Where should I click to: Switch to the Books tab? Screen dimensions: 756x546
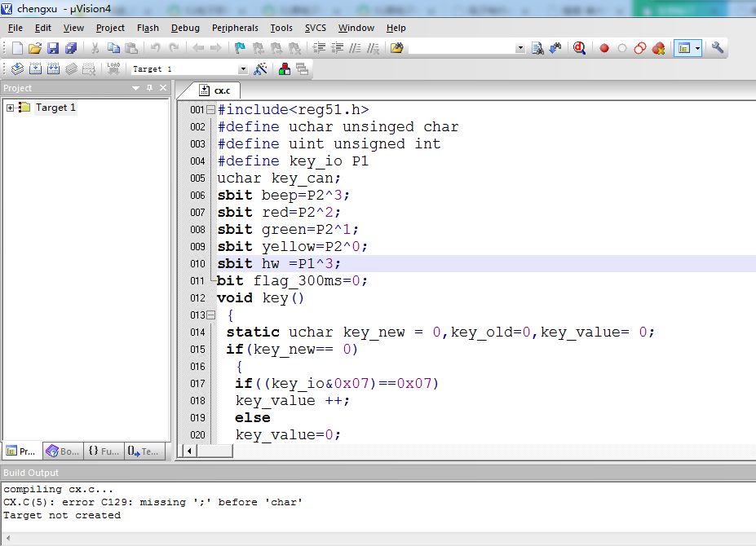[x=63, y=451]
